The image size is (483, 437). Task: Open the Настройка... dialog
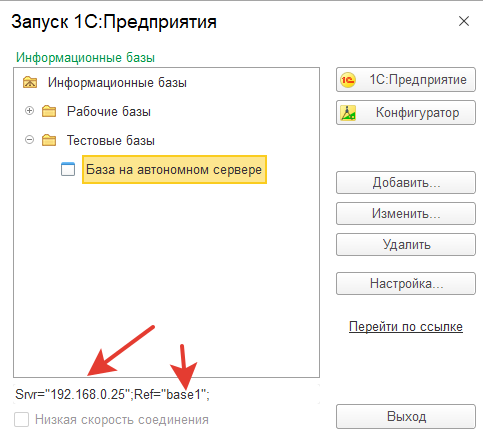pyautogui.click(x=406, y=284)
